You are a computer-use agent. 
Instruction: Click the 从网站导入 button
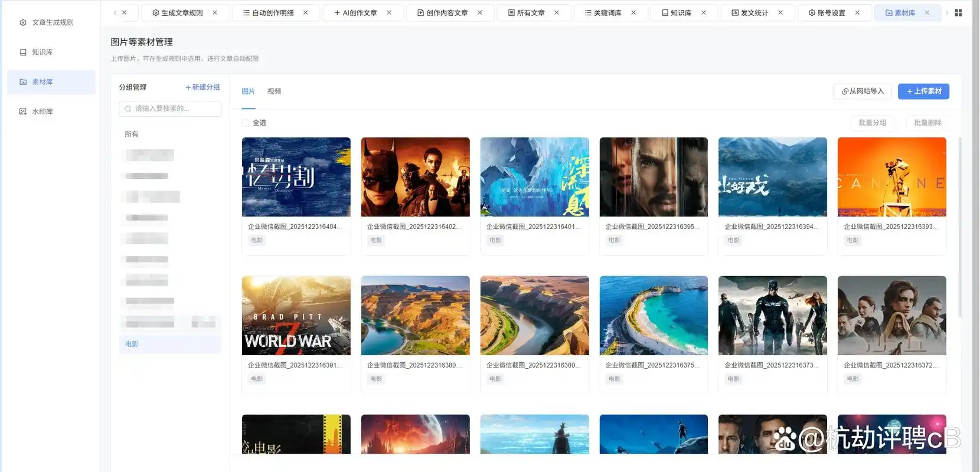pyautogui.click(x=863, y=91)
